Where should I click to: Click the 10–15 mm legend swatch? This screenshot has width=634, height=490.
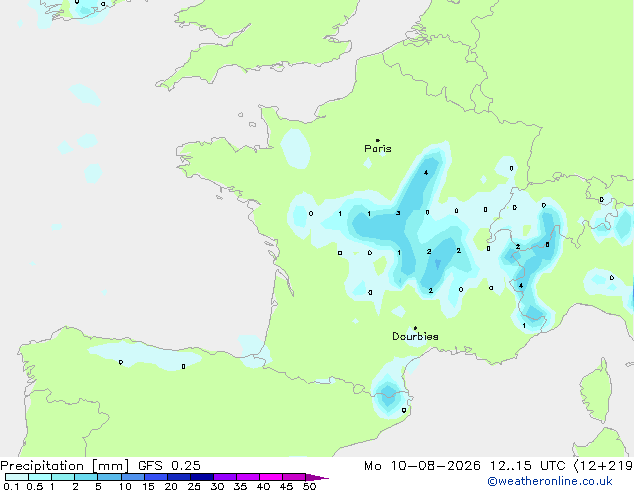[132, 477]
